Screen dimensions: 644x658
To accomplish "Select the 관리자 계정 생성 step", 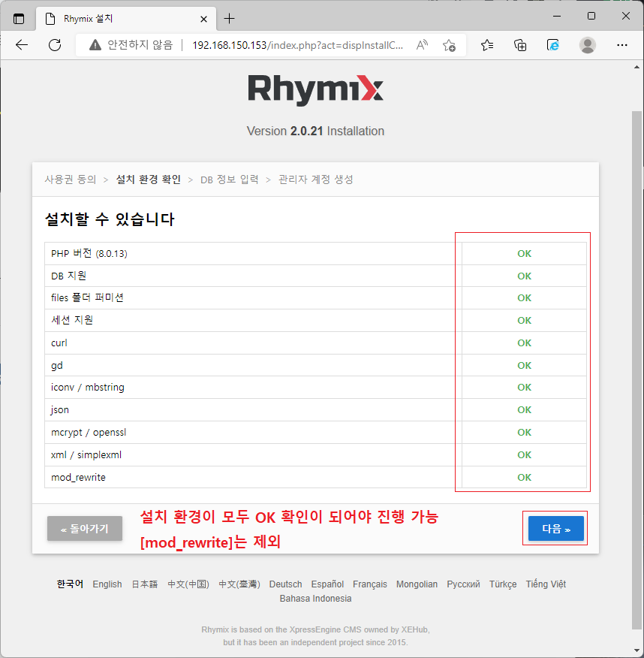I will (x=316, y=180).
